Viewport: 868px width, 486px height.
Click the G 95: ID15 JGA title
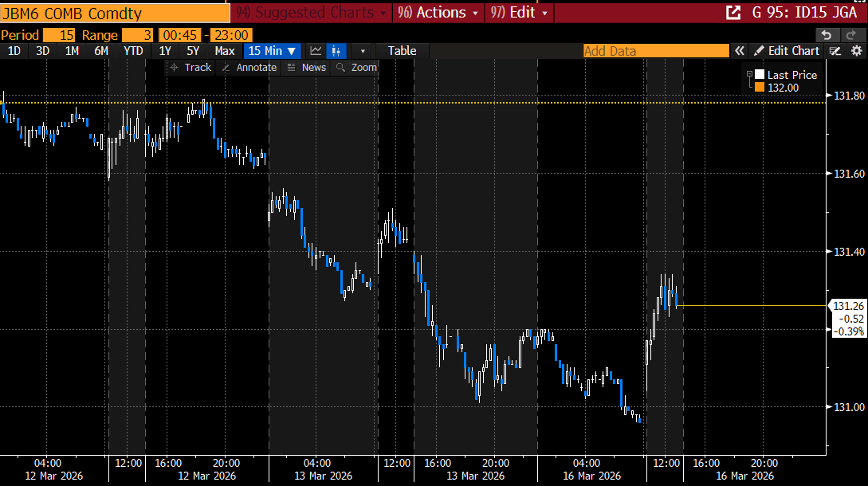804,12
